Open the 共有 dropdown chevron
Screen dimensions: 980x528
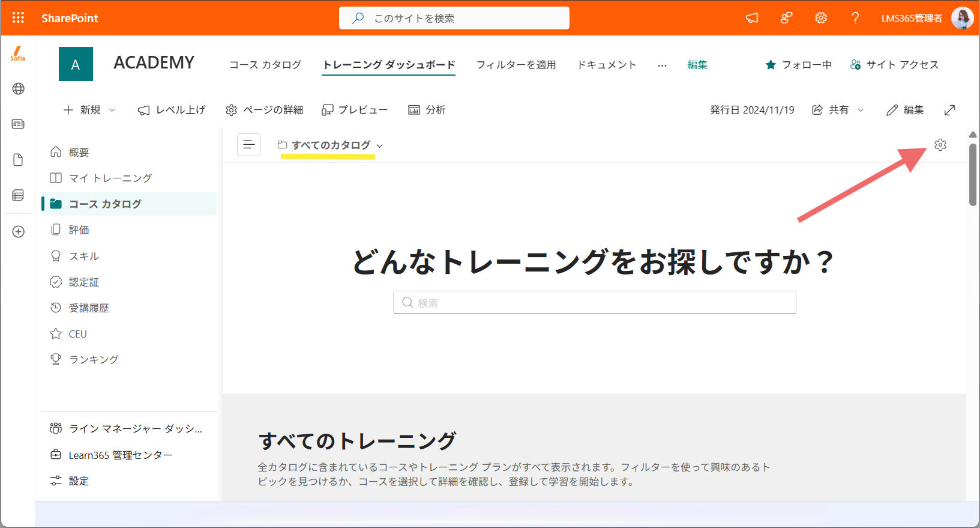861,110
